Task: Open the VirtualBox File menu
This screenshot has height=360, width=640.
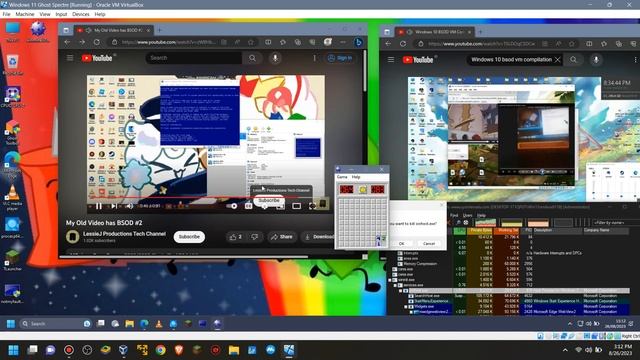Action: [x=6, y=14]
